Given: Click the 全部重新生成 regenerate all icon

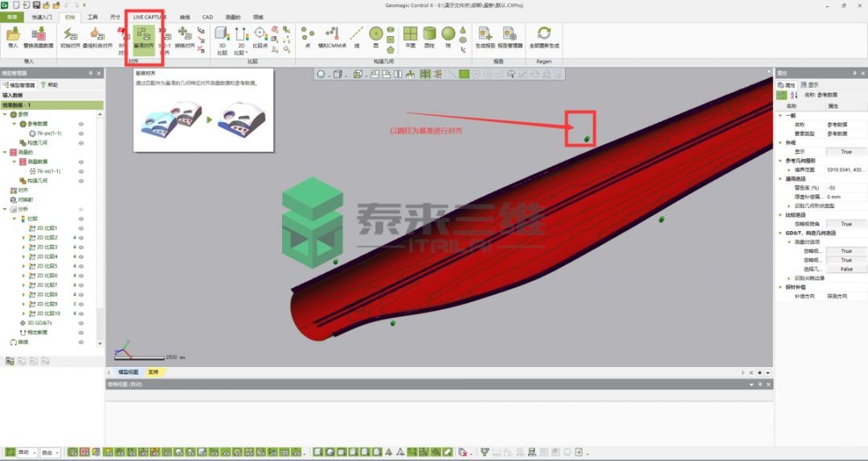Looking at the screenshot, I should (x=544, y=37).
